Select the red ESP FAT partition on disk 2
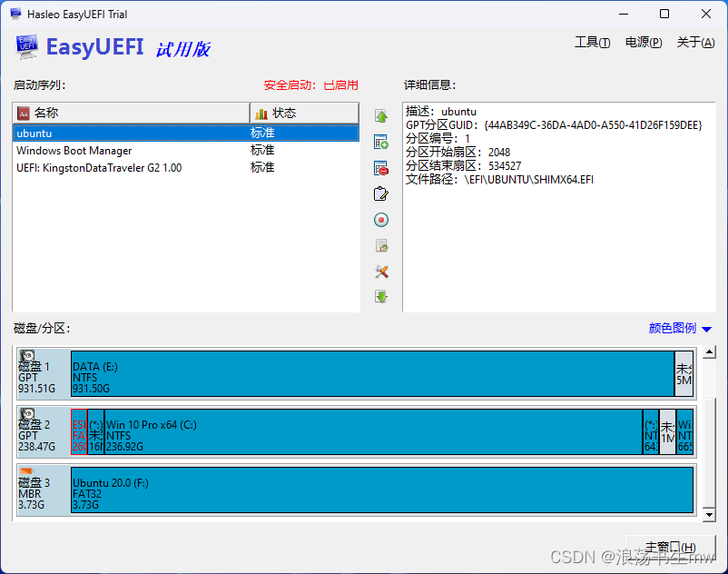728x574 pixels. 79,431
